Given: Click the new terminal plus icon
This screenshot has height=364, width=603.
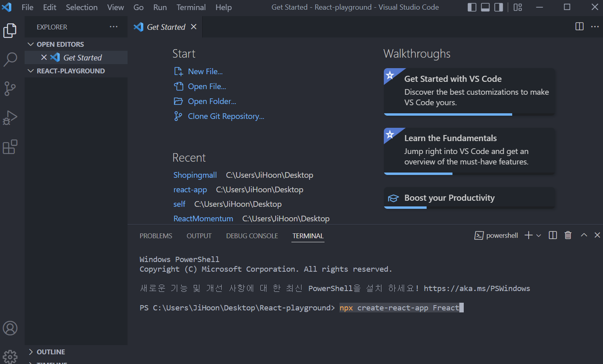Looking at the screenshot, I should pyautogui.click(x=529, y=235).
